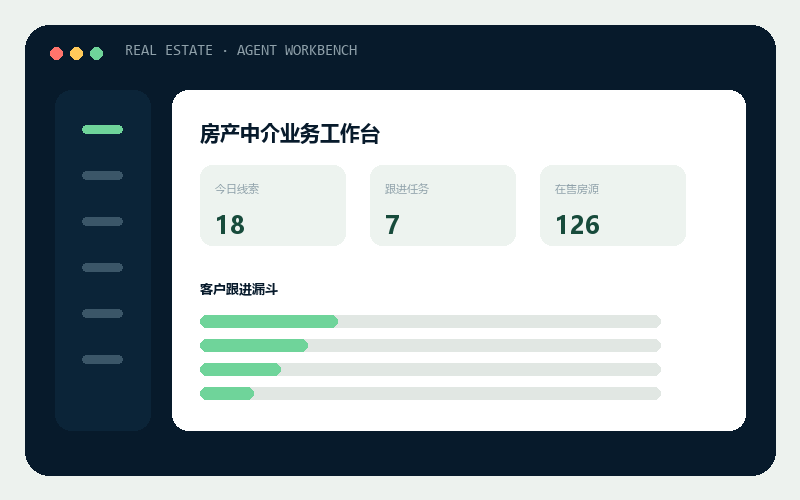This screenshot has height=500, width=800.
Task: Select the fourth sidebar menu bar
Action: [x=103, y=267]
